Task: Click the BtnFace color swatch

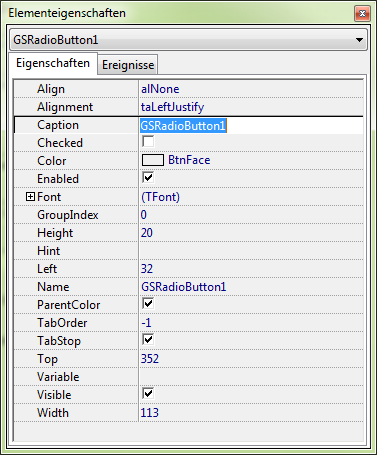Action: coord(153,160)
